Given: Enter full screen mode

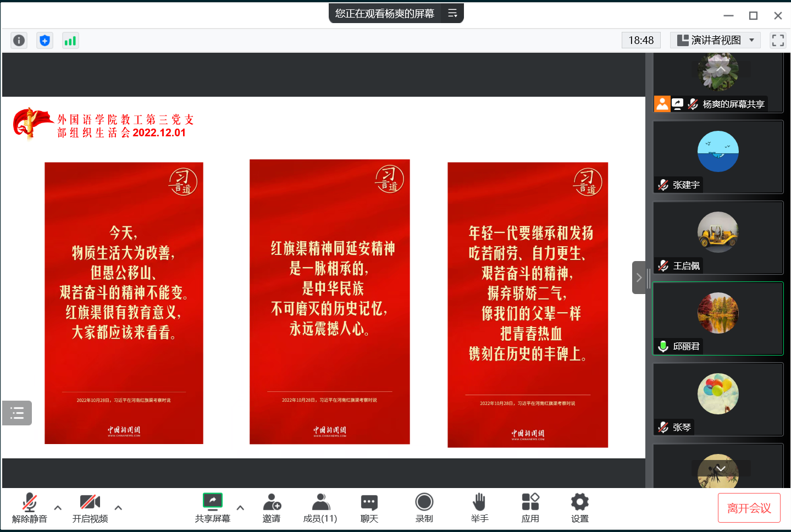Looking at the screenshot, I should pos(777,40).
